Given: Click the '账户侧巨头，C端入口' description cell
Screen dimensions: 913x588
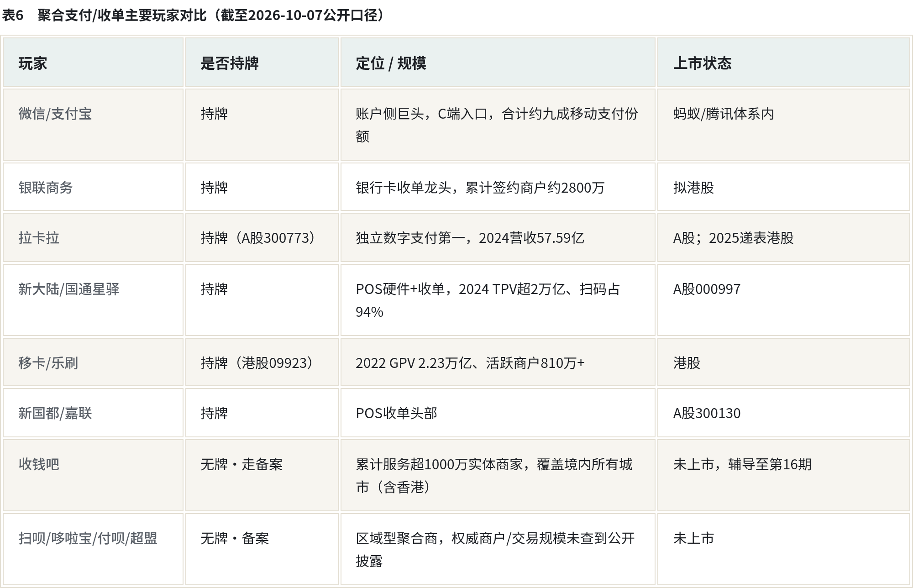Looking at the screenshot, I should click(498, 125).
